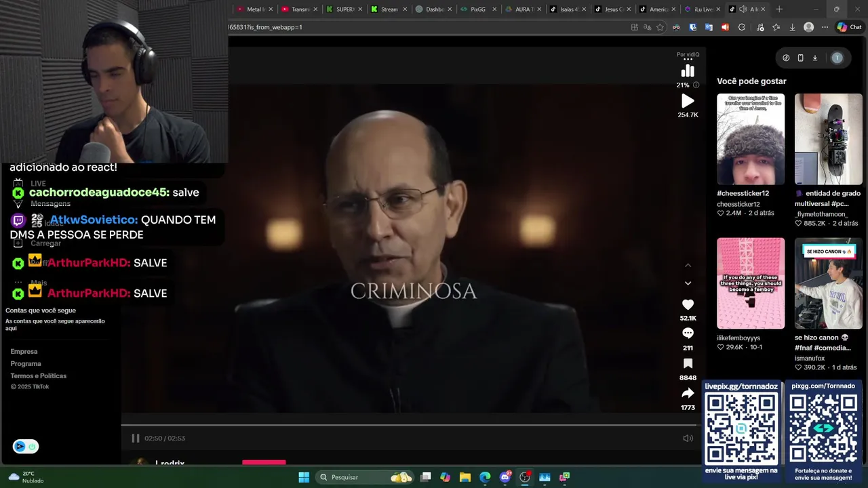Open Task View from the taskbar

pos(425,477)
